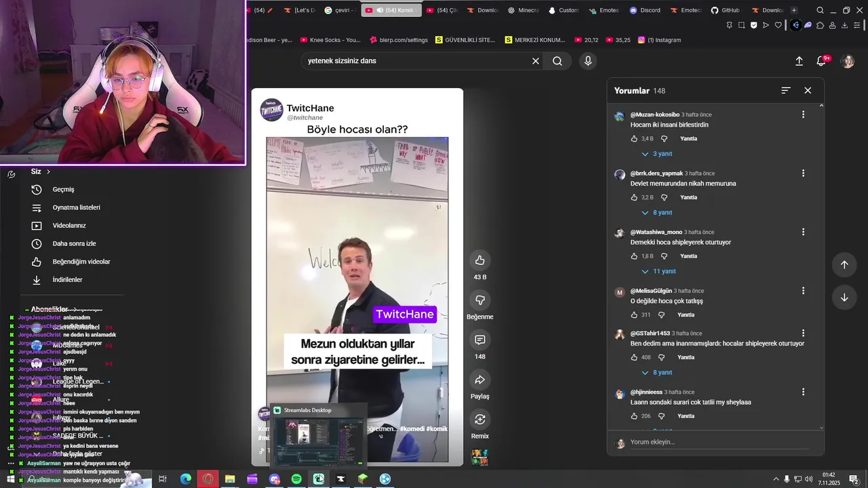The image size is (868, 488).
Task: Open Windows Task View button
Action: tap(163, 479)
